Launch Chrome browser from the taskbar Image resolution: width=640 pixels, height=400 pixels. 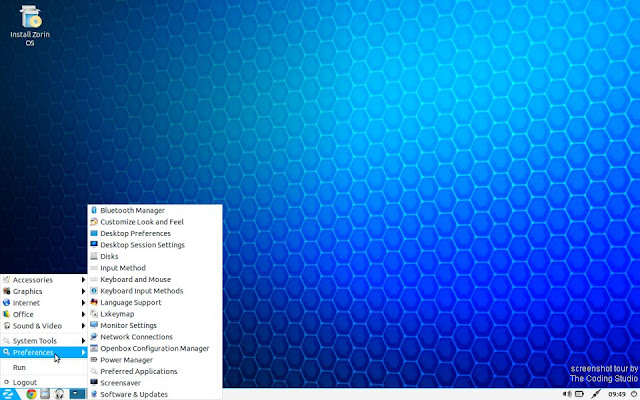point(31,394)
